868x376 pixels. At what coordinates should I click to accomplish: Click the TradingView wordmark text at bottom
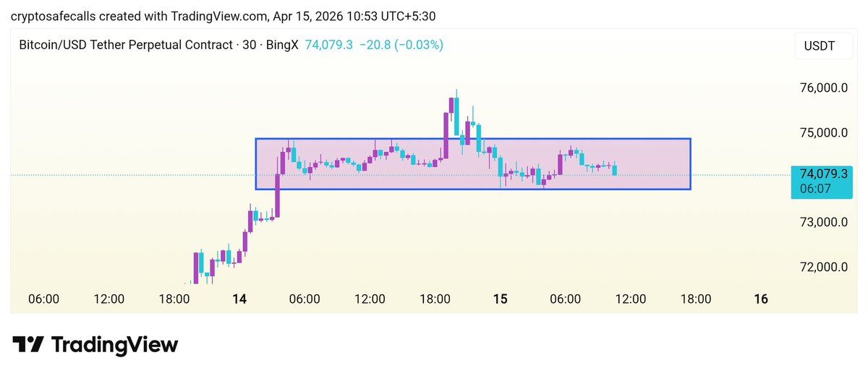pos(116,345)
